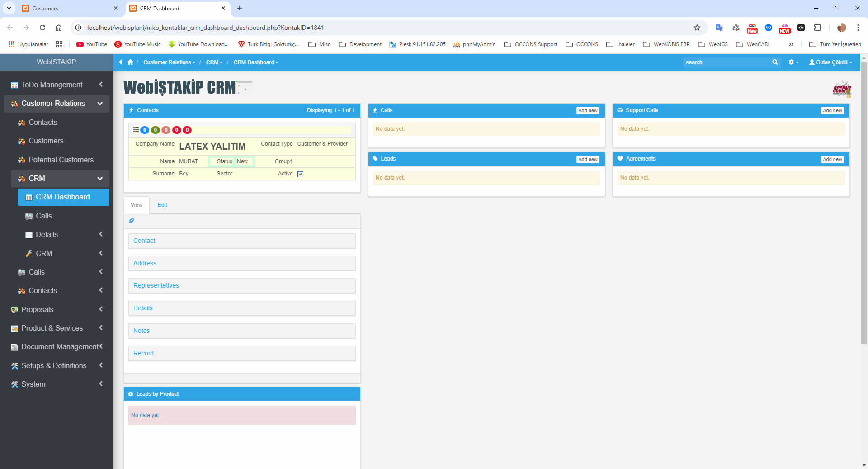
Task: Click the green 0 counter badge
Action: tap(155, 130)
